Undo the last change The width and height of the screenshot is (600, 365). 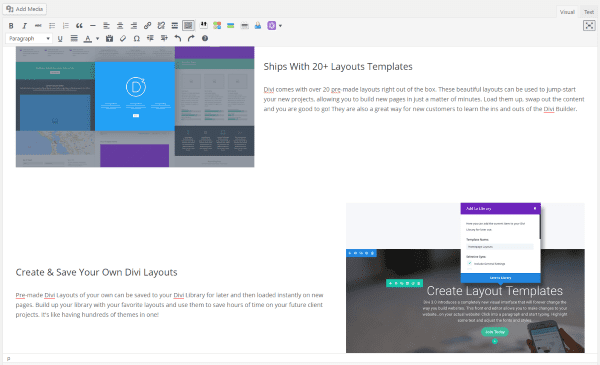178,38
